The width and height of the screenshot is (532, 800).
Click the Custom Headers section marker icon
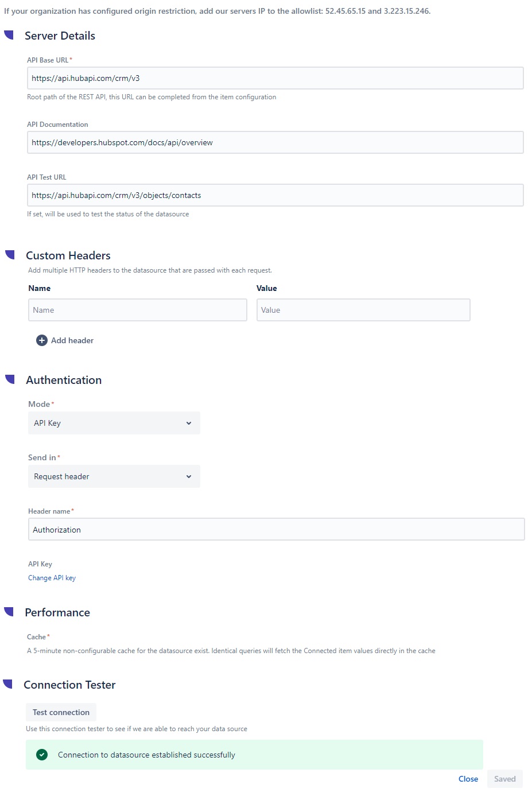[x=10, y=255]
